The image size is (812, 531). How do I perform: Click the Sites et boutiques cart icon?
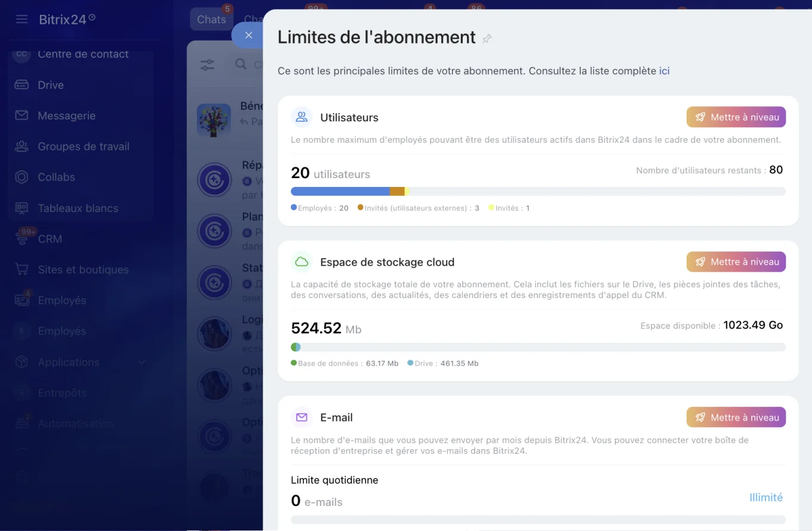click(x=22, y=270)
